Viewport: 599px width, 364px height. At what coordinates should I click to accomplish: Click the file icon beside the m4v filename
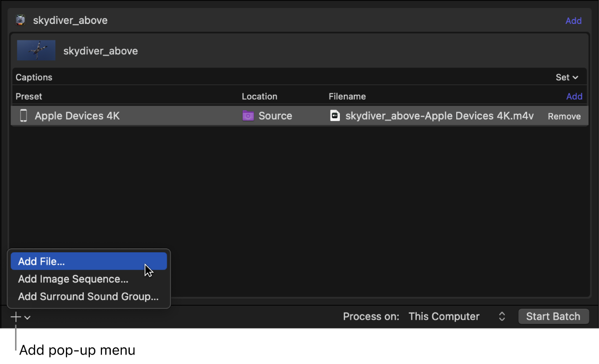pyautogui.click(x=335, y=115)
